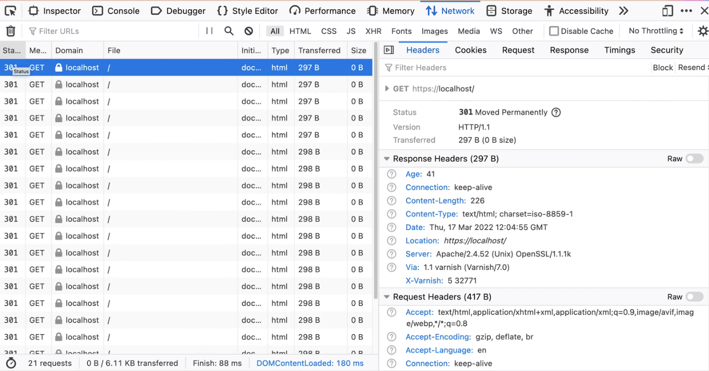Toggle responsive design mode icon
The height and width of the screenshot is (371, 709).
click(x=667, y=11)
